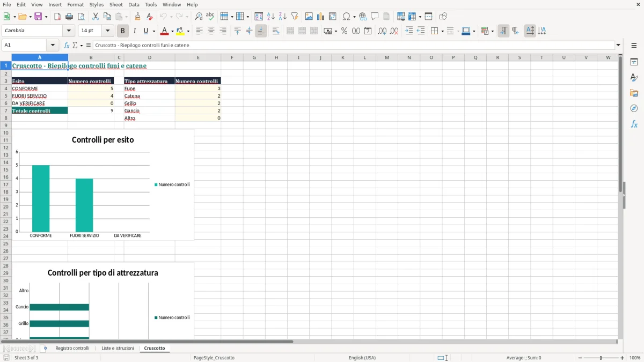Click the Insert Pivot Table icon
This screenshot has width=644, height=362.
333,17
